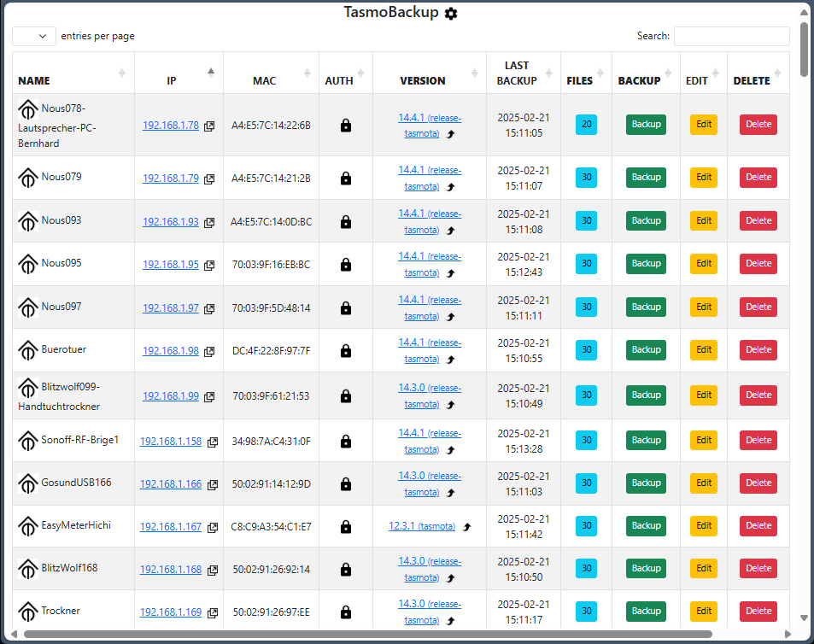The width and height of the screenshot is (814, 644).
Task: Sort table by AUTH column
Action: 346,73
